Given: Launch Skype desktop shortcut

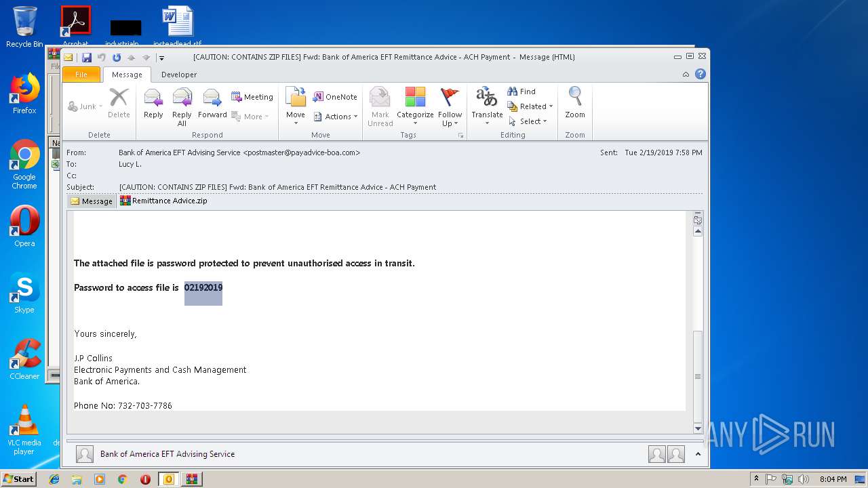Looking at the screenshot, I should click(x=24, y=293).
